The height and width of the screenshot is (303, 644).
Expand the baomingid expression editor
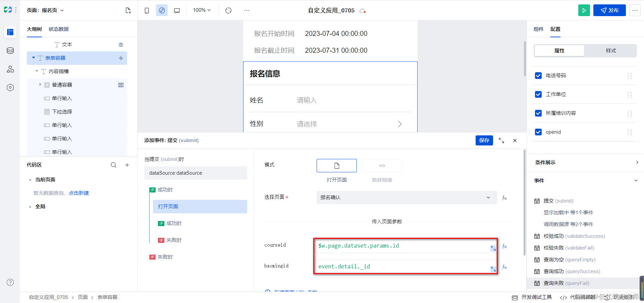pyautogui.click(x=493, y=269)
